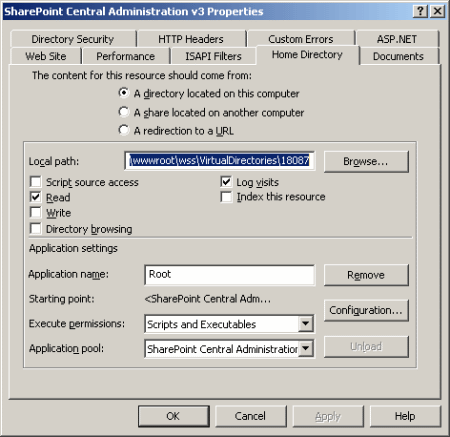The height and width of the screenshot is (437, 450).
Task: Click into the Application name field
Action: pyautogui.click(x=229, y=275)
